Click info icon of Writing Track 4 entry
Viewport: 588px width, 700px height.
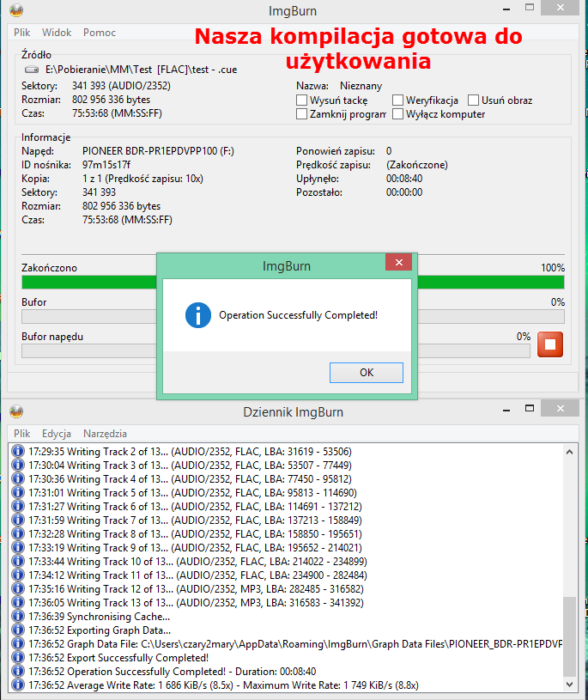click(18, 479)
